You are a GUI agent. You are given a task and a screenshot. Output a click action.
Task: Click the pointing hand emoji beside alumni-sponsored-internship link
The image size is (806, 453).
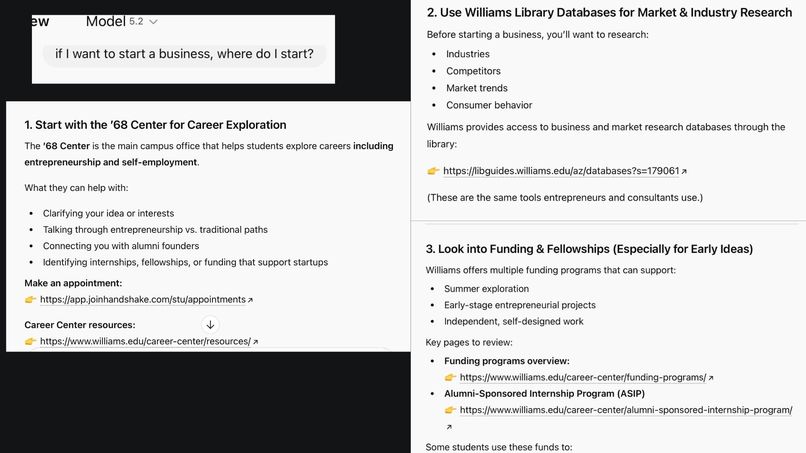(450, 410)
